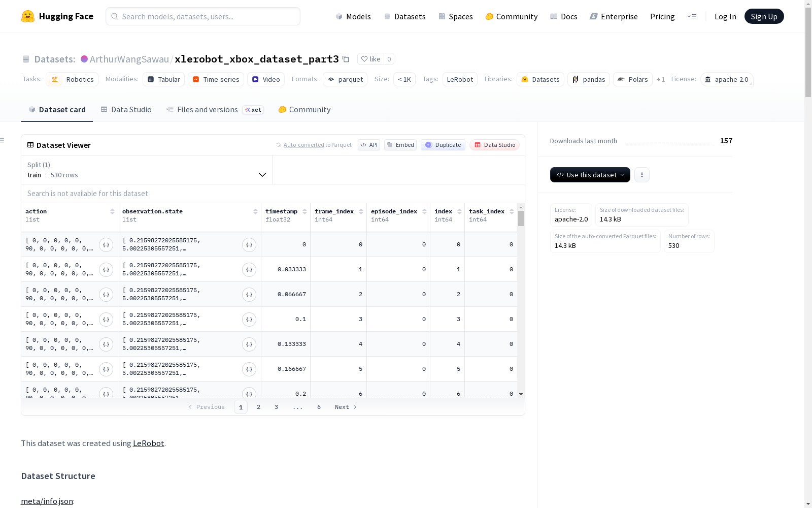Sort by the episode_index column

point(424,211)
